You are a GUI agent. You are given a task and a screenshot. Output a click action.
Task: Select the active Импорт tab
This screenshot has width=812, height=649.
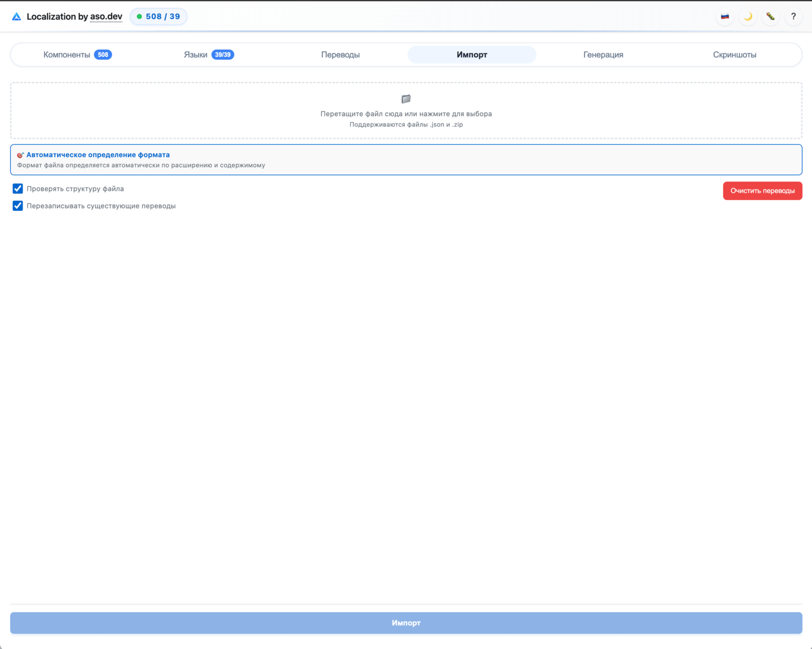point(471,55)
